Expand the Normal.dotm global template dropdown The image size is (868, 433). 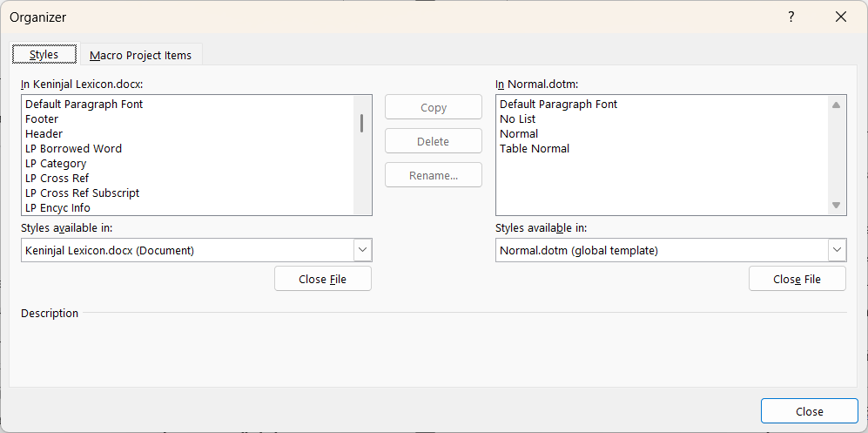tap(837, 250)
